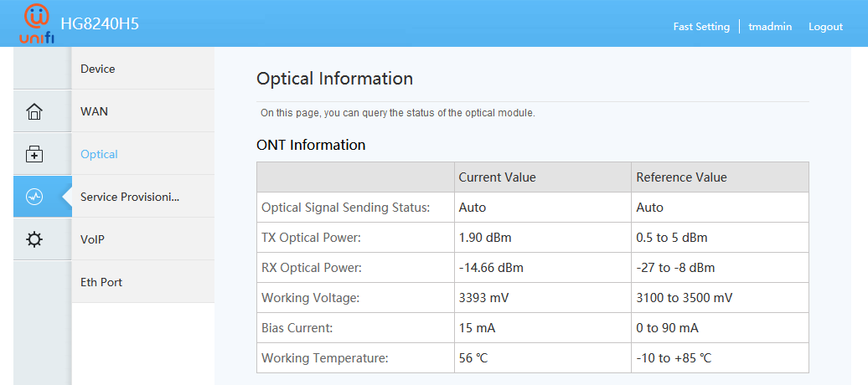868x385 pixels.
Task: Open Service Provisioning menu item
Action: (x=130, y=197)
